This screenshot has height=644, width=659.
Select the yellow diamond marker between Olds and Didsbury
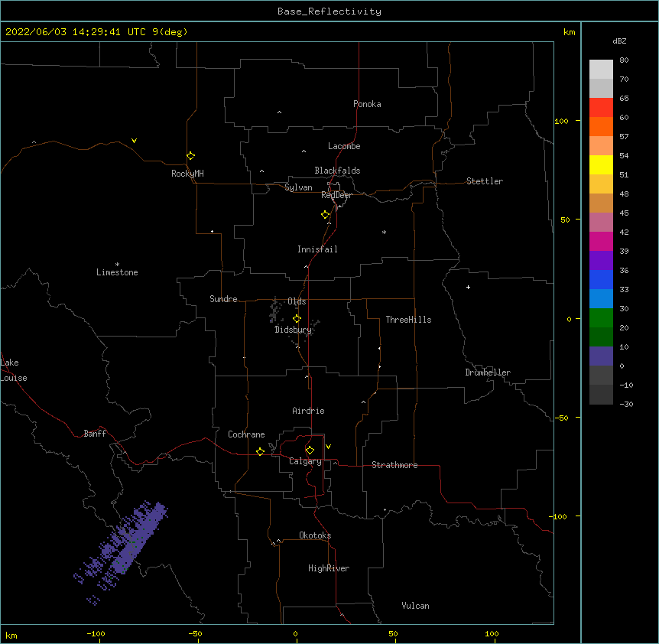(x=297, y=319)
